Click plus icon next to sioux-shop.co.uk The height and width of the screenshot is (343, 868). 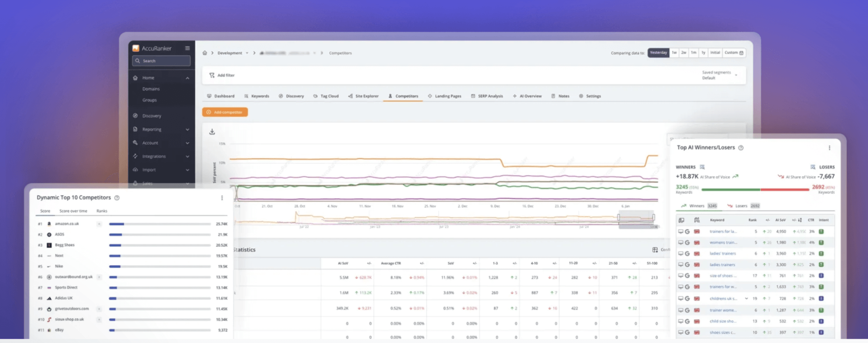point(99,320)
